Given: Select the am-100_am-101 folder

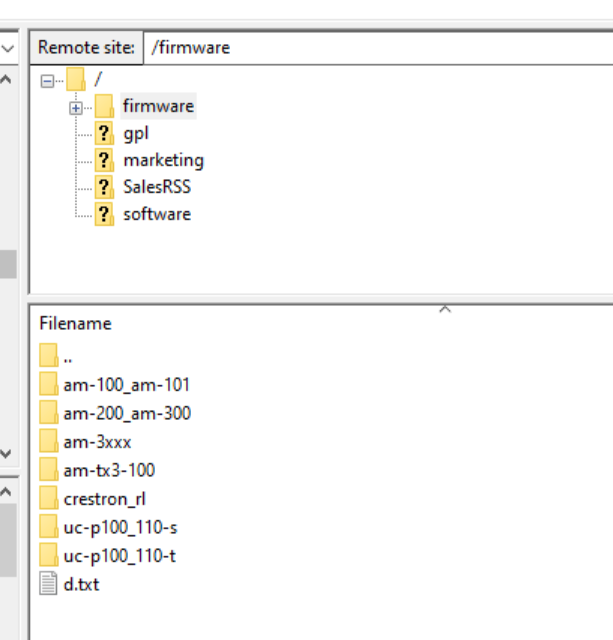Looking at the screenshot, I should [126, 385].
